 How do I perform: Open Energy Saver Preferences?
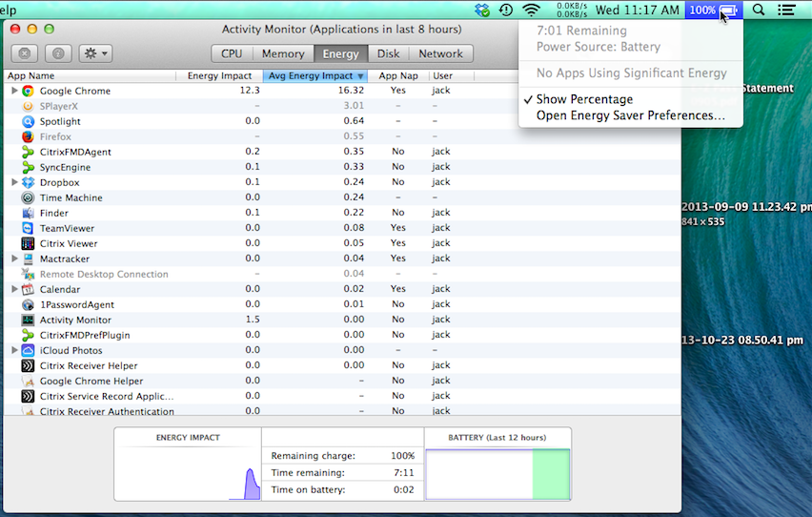[x=630, y=115]
